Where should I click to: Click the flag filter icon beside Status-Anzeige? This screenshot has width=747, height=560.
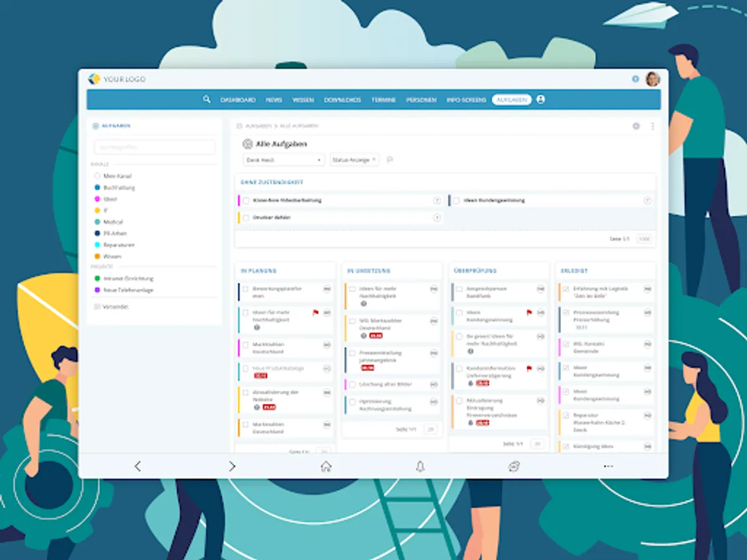[x=390, y=160]
